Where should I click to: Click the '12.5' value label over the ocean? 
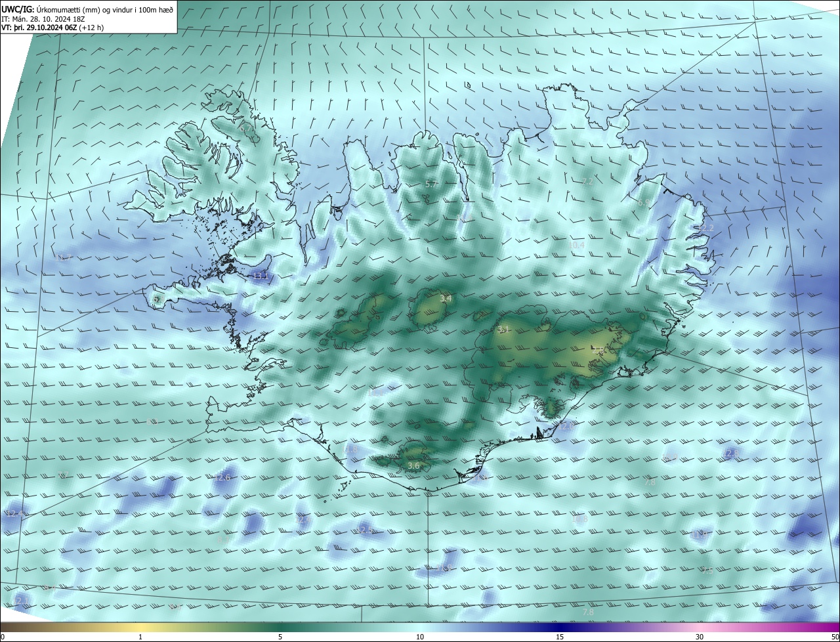[365, 530]
